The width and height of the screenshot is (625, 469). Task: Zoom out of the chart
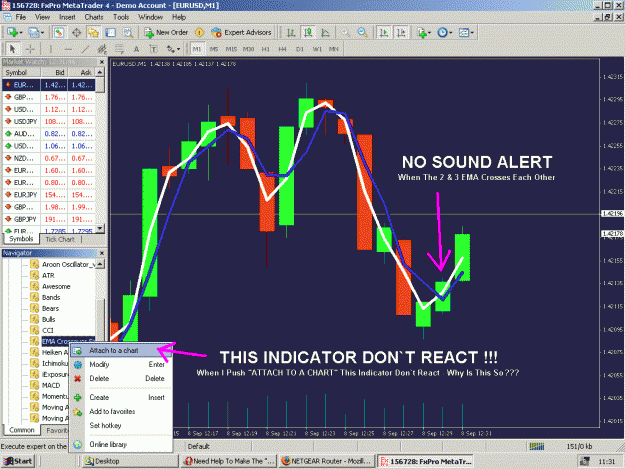click(362, 33)
